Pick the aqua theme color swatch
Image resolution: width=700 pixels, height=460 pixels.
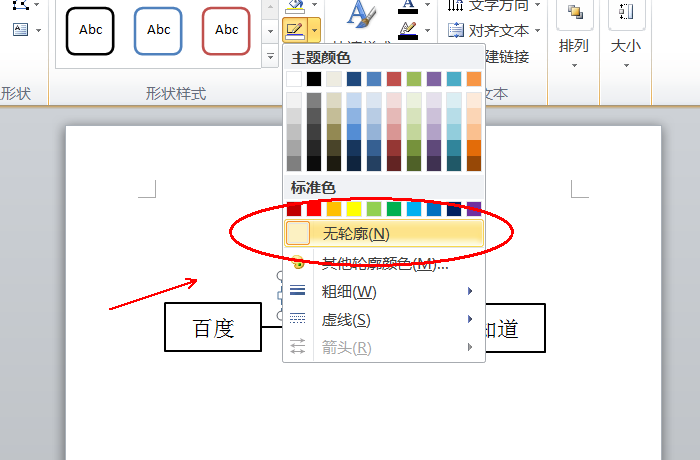click(454, 79)
